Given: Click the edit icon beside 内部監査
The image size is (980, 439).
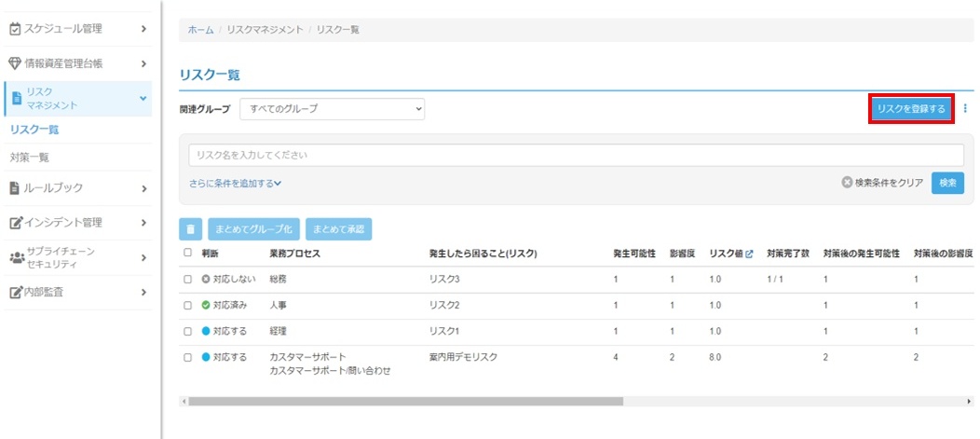Looking at the screenshot, I should [16, 292].
